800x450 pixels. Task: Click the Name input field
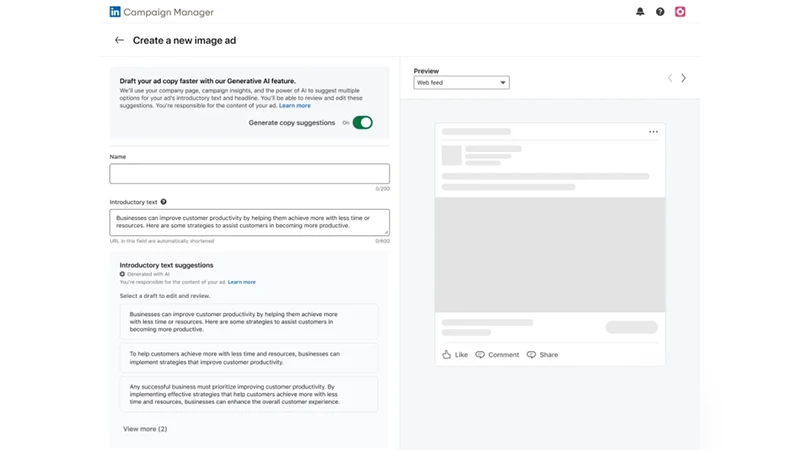click(x=249, y=173)
